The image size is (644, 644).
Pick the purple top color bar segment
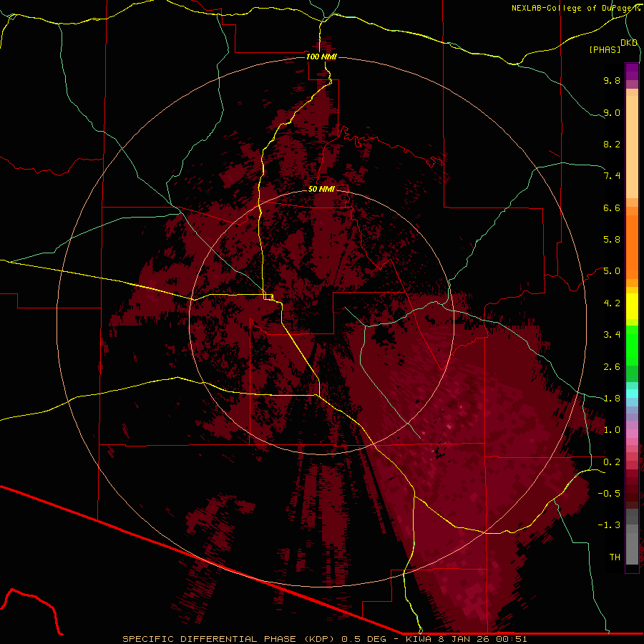[x=632, y=72]
